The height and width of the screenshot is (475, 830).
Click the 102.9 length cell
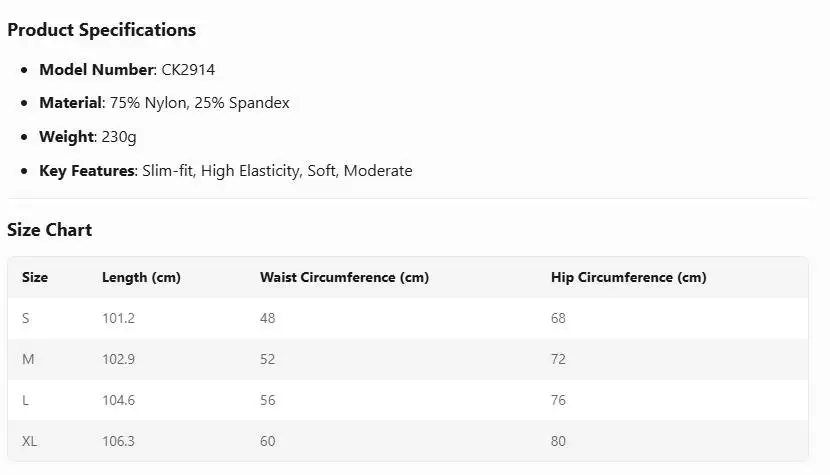coord(118,359)
